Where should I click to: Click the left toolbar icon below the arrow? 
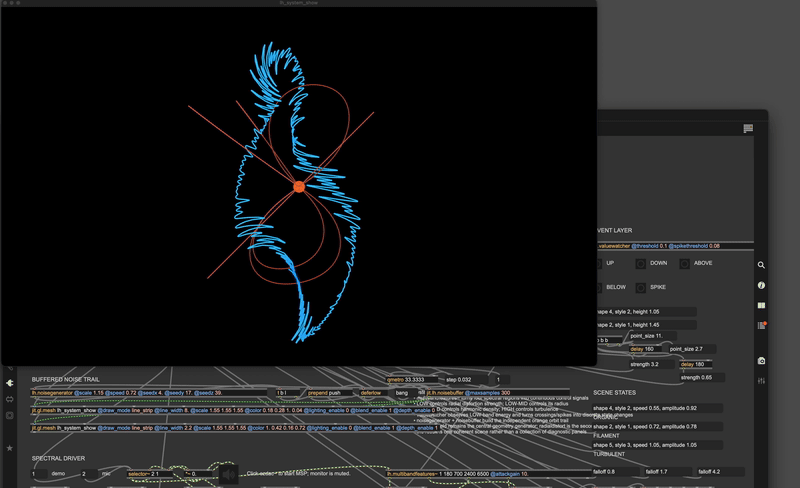[x=9, y=399]
